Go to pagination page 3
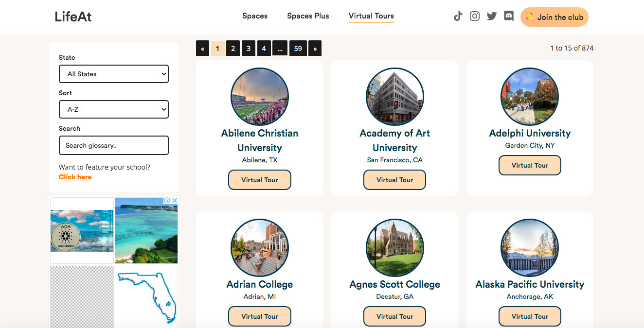 click(x=249, y=48)
